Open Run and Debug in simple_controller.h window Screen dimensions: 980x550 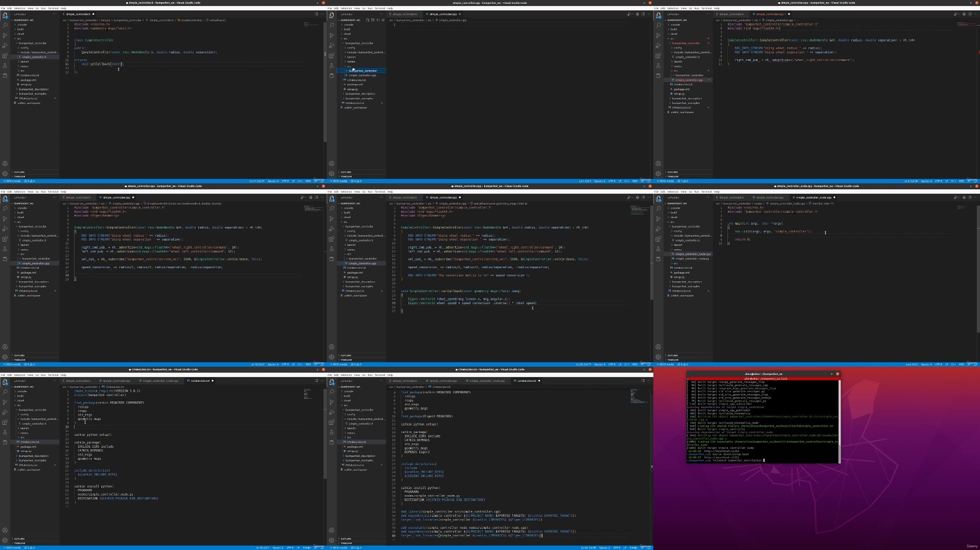(x=5, y=45)
